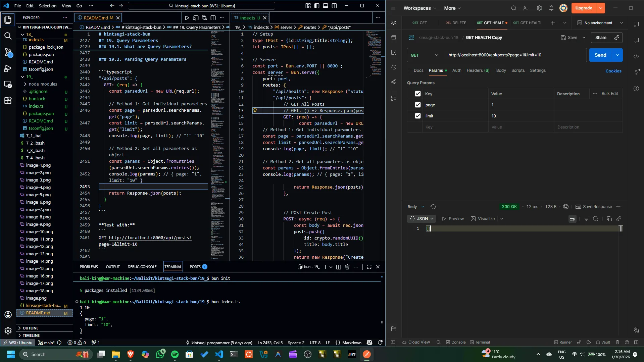Send the API request
This screenshot has width=644, height=362.
[x=600, y=55]
